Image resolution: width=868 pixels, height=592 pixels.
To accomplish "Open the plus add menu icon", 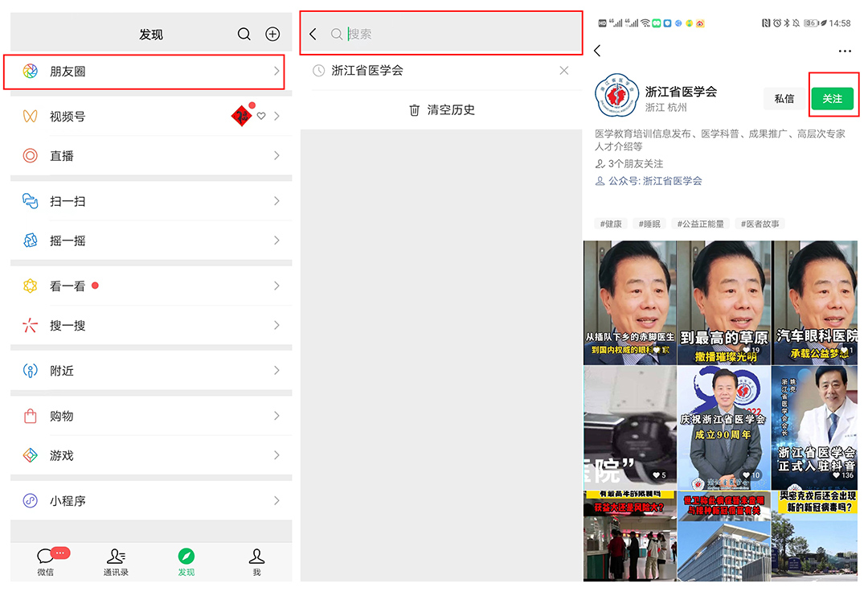I will [x=272, y=35].
